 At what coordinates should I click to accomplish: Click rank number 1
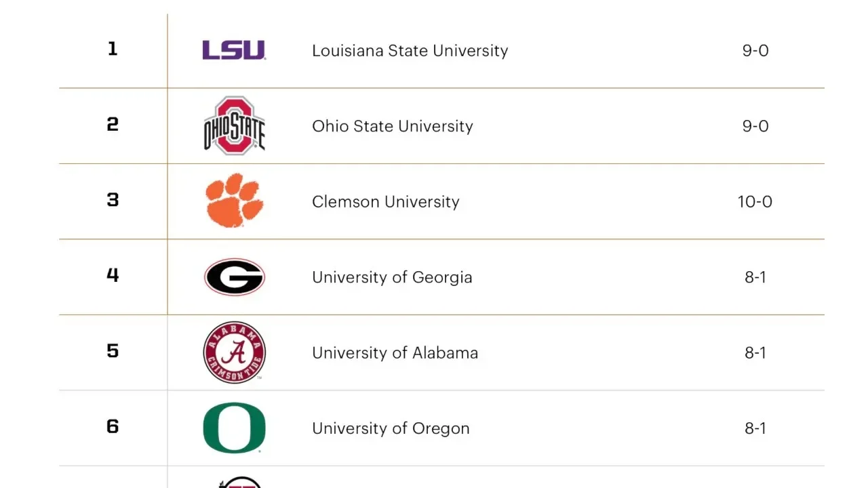(113, 49)
